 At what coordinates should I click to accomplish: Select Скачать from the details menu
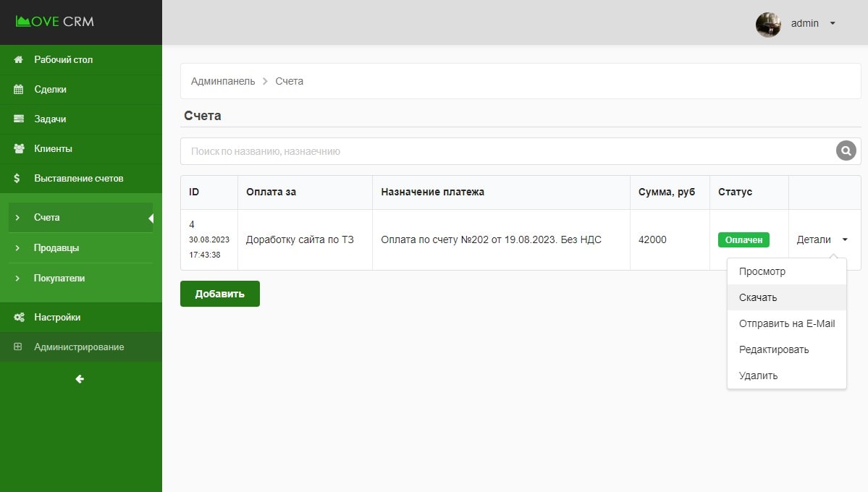(758, 297)
